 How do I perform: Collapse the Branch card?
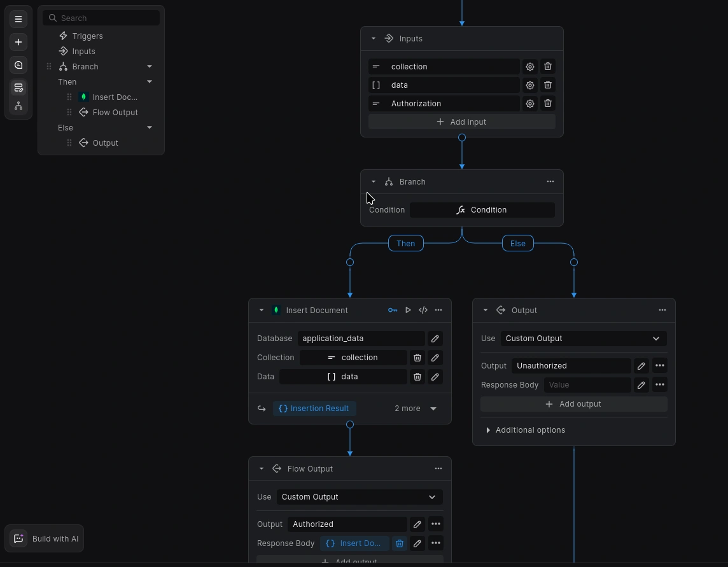pyautogui.click(x=374, y=181)
